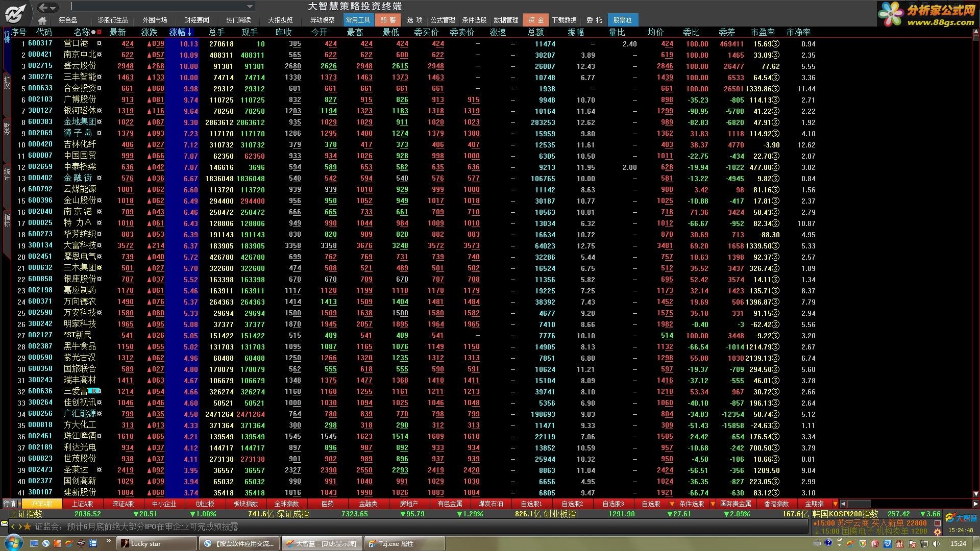Switch to the 创业板 bottom tab
This screenshot has width=980, height=551.
[x=205, y=504]
